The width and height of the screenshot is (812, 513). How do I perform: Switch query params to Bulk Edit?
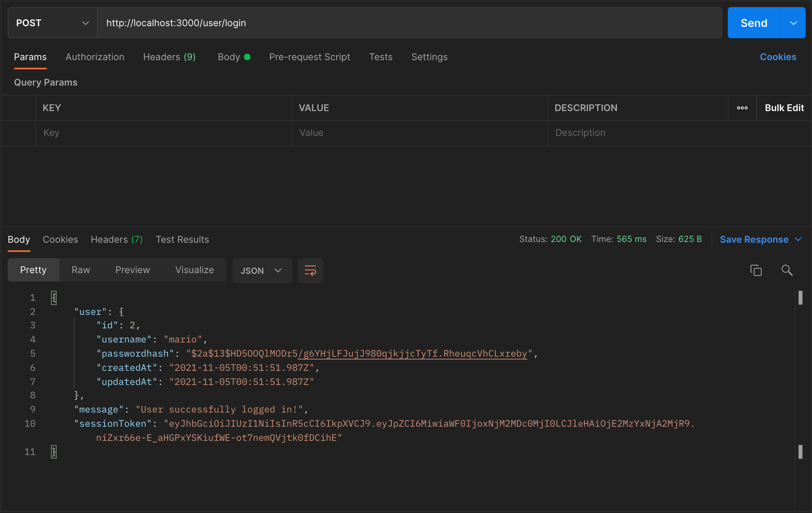784,108
